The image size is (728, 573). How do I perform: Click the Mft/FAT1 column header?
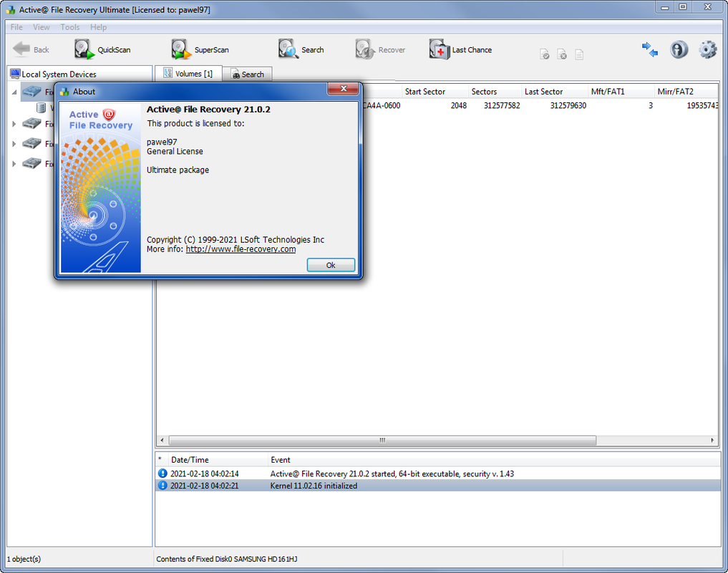pos(621,92)
